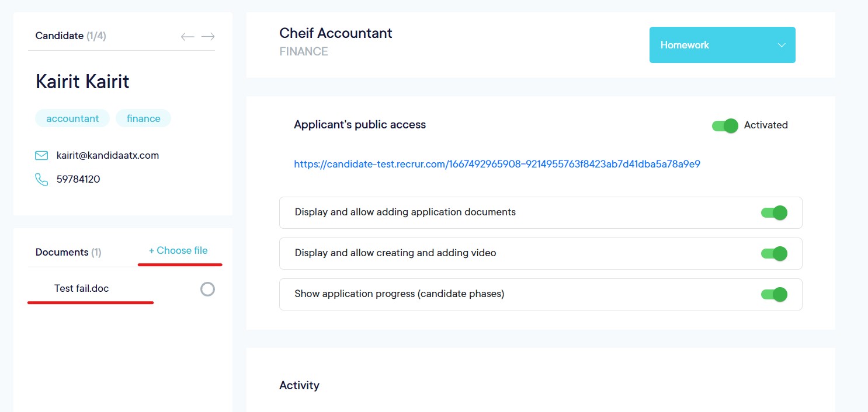The height and width of the screenshot is (412, 868).
Task: Open the Homework phase dropdown
Action: click(721, 45)
